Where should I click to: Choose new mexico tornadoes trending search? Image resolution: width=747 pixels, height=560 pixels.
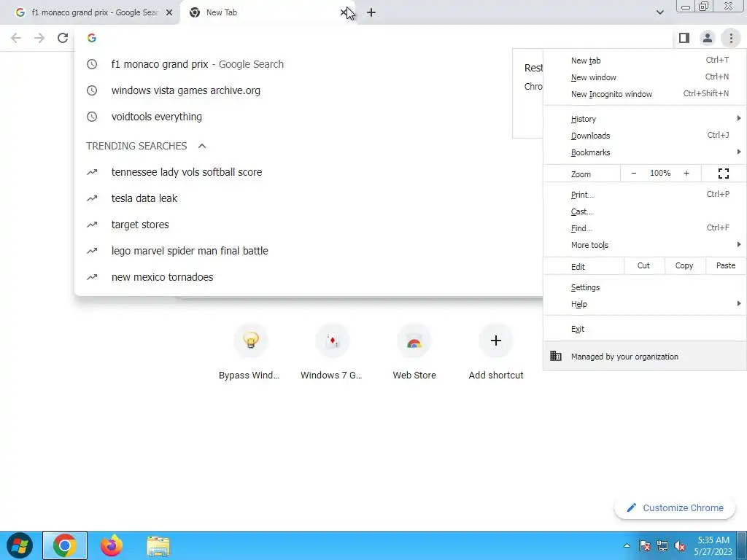[309, 276]
